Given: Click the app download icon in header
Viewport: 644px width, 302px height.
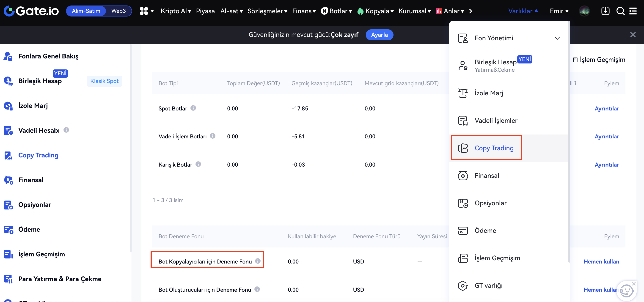Looking at the screenshot, I should (605, 11).
